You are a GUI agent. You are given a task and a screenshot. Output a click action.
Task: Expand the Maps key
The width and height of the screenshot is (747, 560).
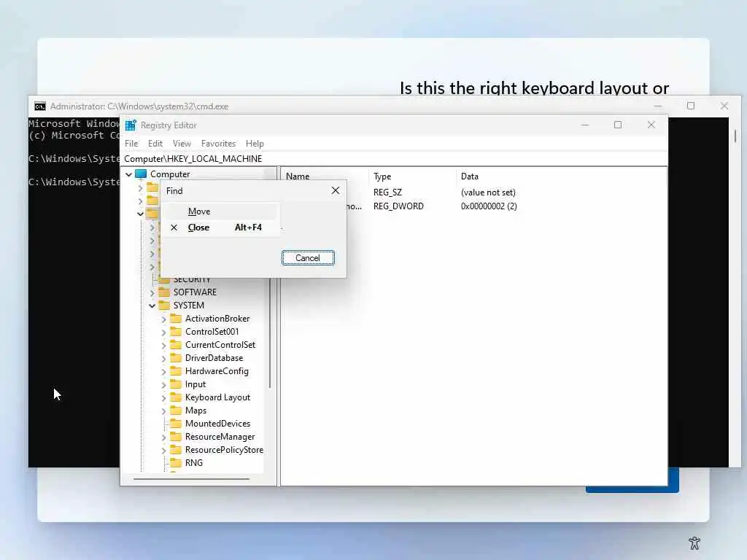164,411
